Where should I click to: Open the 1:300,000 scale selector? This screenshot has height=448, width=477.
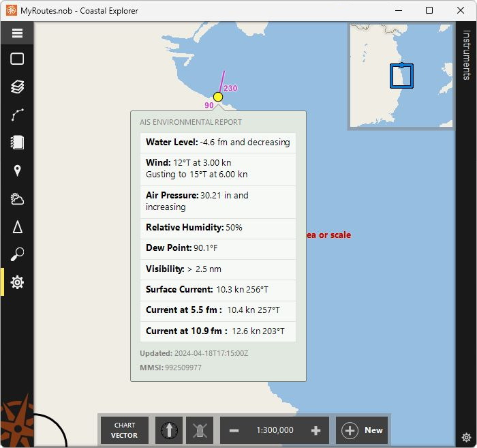[275, 430]
